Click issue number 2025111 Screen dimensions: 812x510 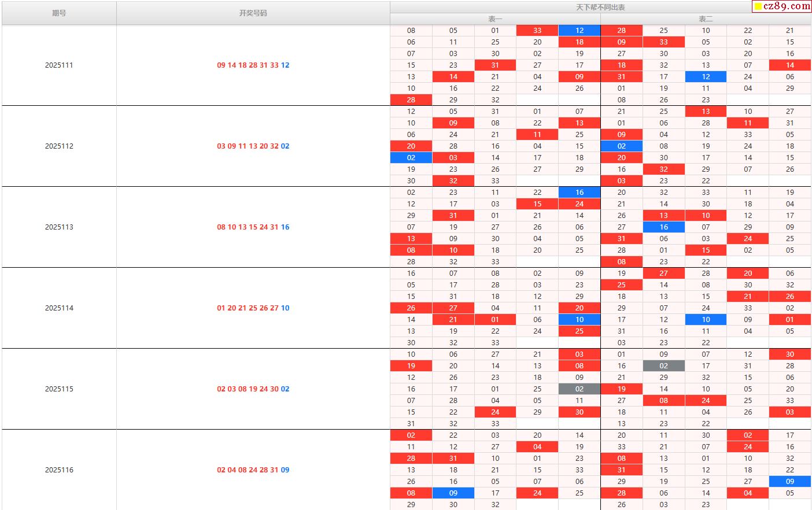coord(59,65)
